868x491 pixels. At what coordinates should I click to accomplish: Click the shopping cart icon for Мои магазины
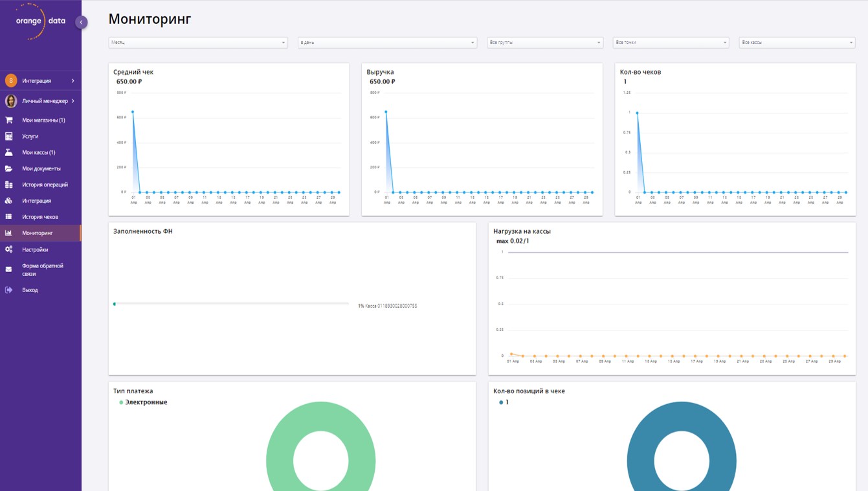(9, 120)
